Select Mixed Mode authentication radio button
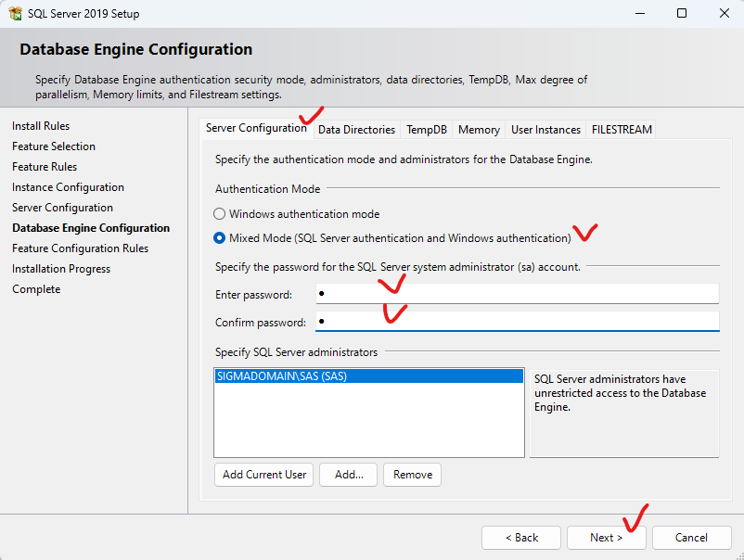744x560 pixels. tap(219, 238)
